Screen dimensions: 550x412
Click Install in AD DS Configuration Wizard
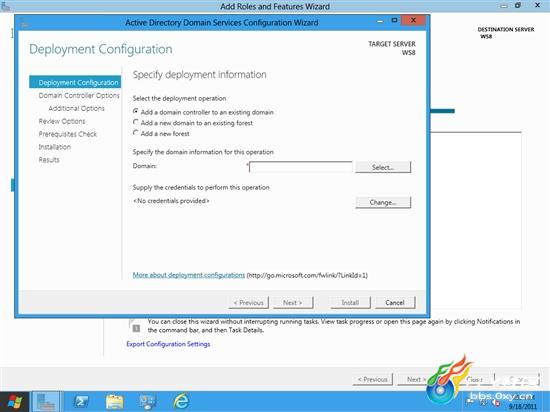pyautogui.click(x=350, y=303)
